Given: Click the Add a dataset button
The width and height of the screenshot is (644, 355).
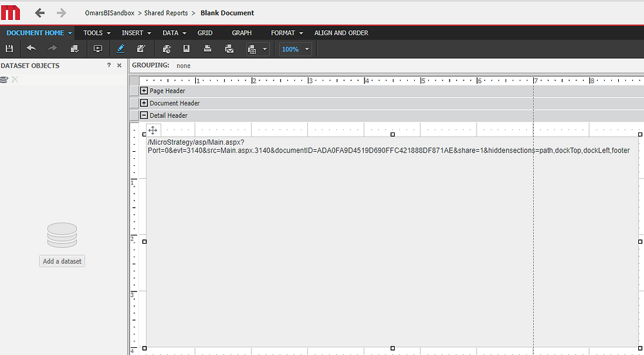Looking at the screenshot, I should click(62, 261).
